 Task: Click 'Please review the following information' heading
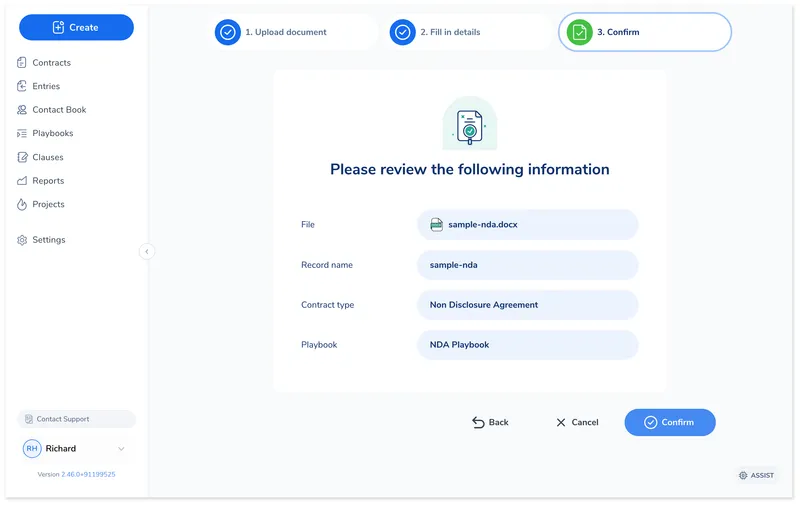tap(469, 169)
